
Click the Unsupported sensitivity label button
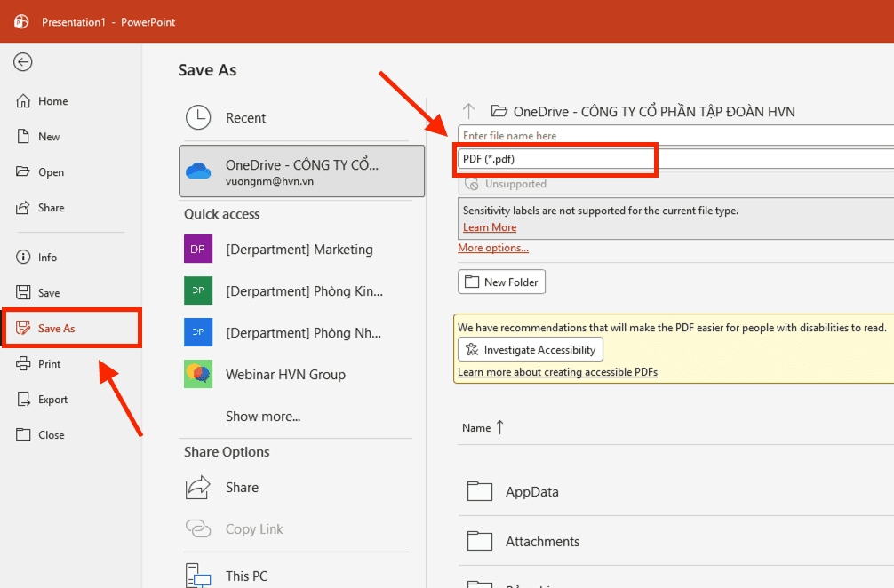(x=675, y=184)
